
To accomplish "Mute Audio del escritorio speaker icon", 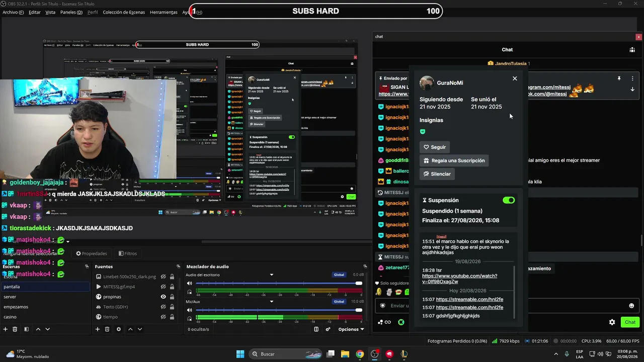I will tap(190, 283).
